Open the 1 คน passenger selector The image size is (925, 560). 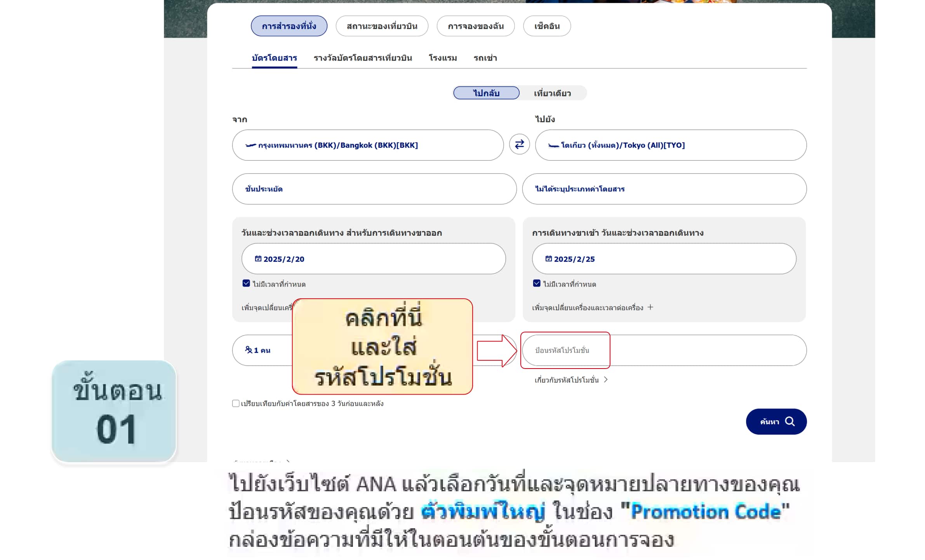click(x=262, y=350)
